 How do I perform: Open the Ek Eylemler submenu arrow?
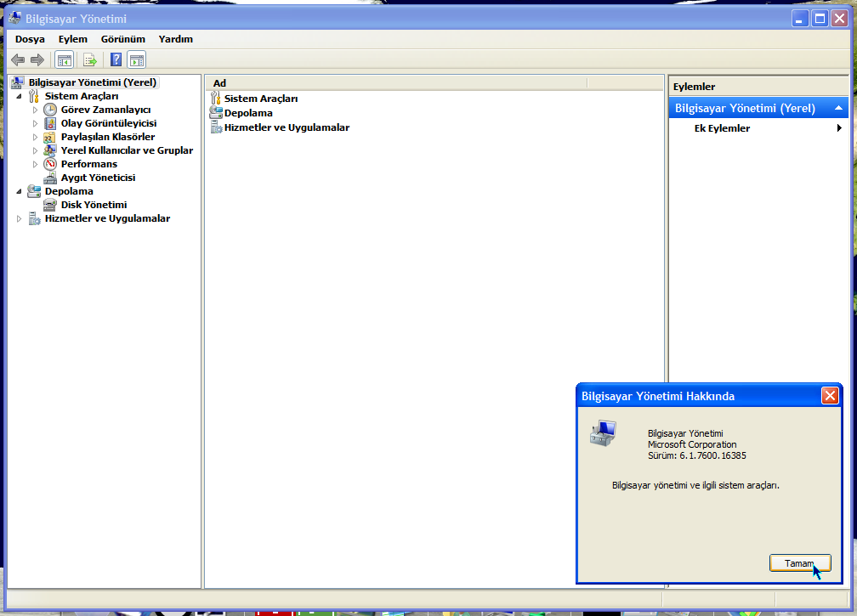(x=839, y=128)
